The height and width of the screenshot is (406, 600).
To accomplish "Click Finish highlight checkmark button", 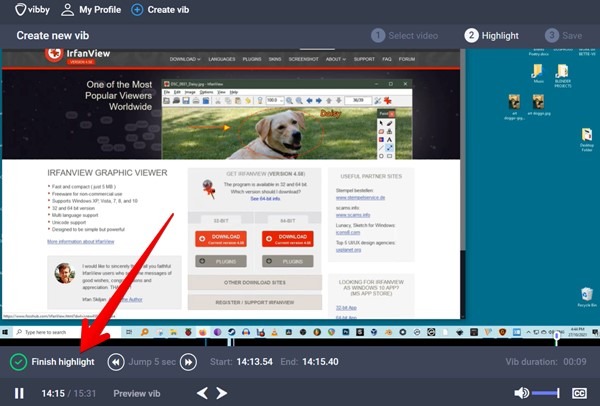I will 18,362.
